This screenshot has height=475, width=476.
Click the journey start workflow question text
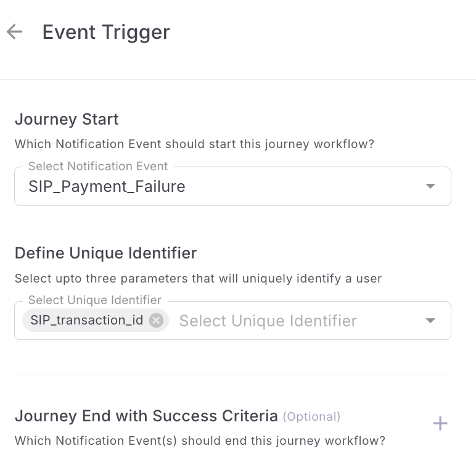(x=194, y=144)
